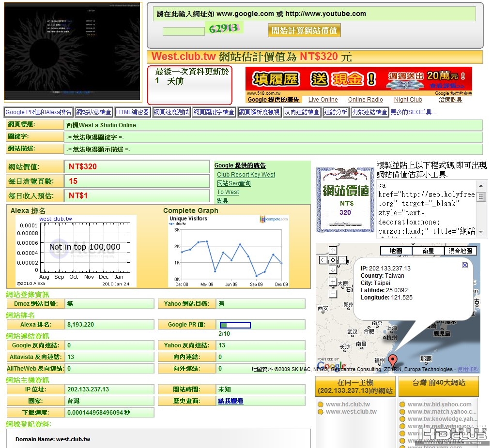Open the Club Resort Key West link

pos(246,175)
